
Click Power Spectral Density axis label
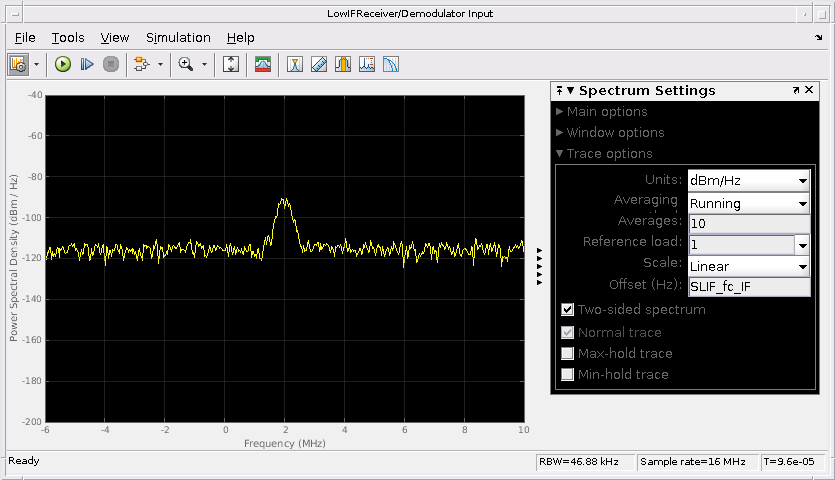pos(14,258)
